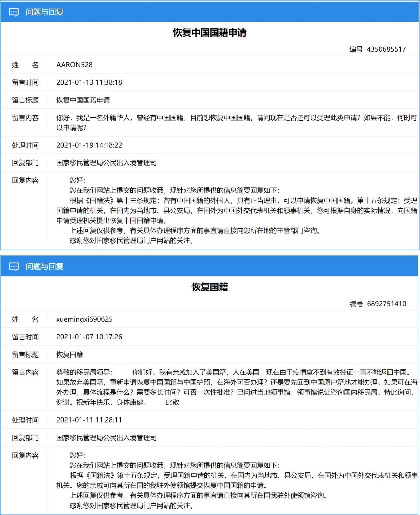Click the second panel header text 问题与回复
The width and height of the screenshot is (420, 515).
point(44,266)
